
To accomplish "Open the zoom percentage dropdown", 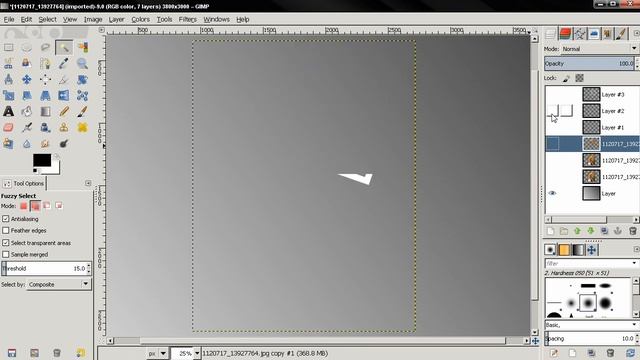I will pyautogui.click(x=197, y=353).
